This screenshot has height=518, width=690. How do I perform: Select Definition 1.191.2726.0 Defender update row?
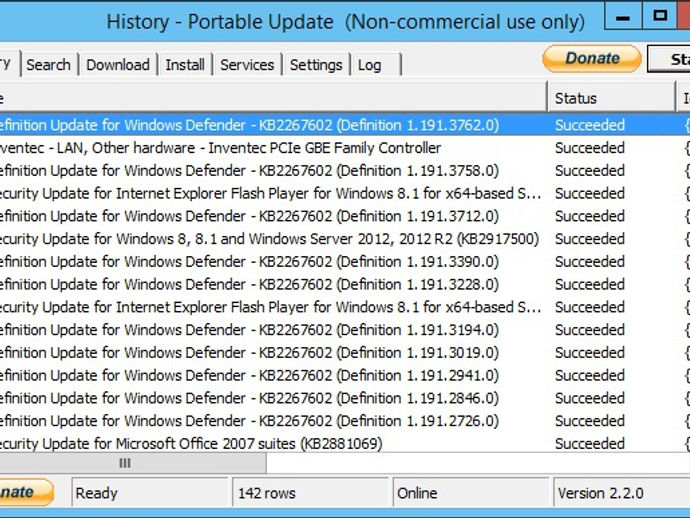[250, 421]
